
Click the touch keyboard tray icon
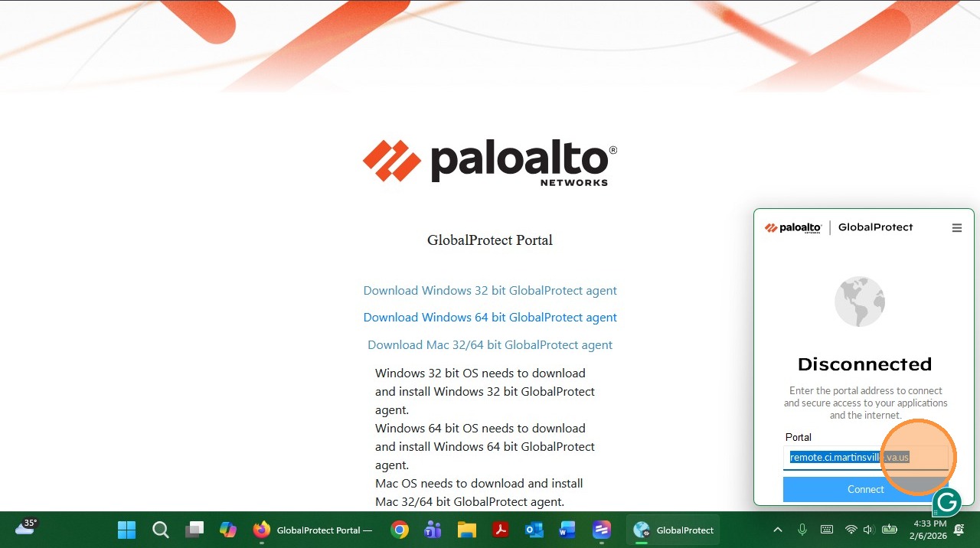point(827,530)
